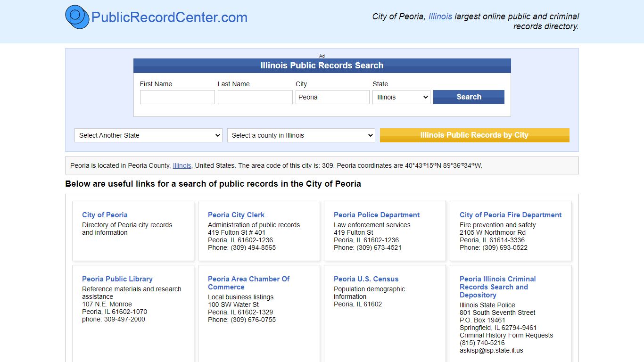Expand the Select Another State dropdown
This screenshot has height=362, width=644.
148,135
